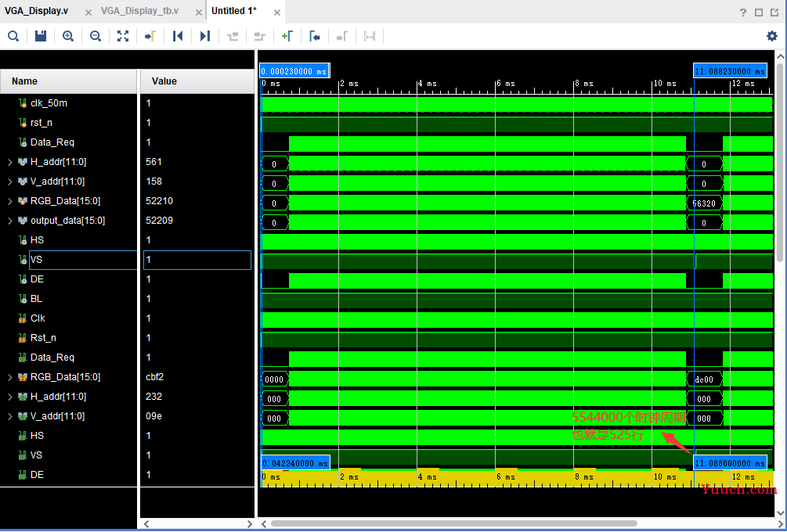Viewport: 787px width, 532px height.
Task: Click the Name column header
Action: [68, 81]
